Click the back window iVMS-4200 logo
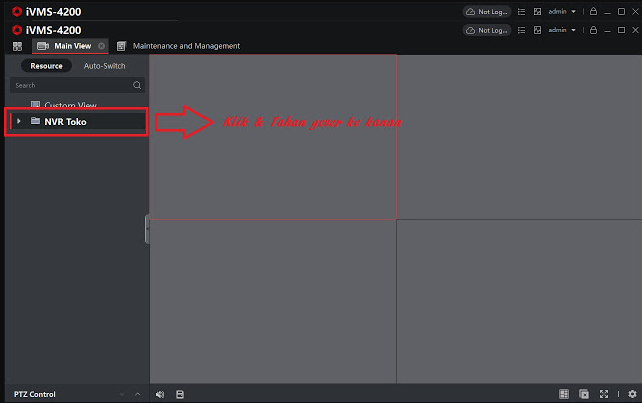 pyautogui.click(x=46, y=11)
